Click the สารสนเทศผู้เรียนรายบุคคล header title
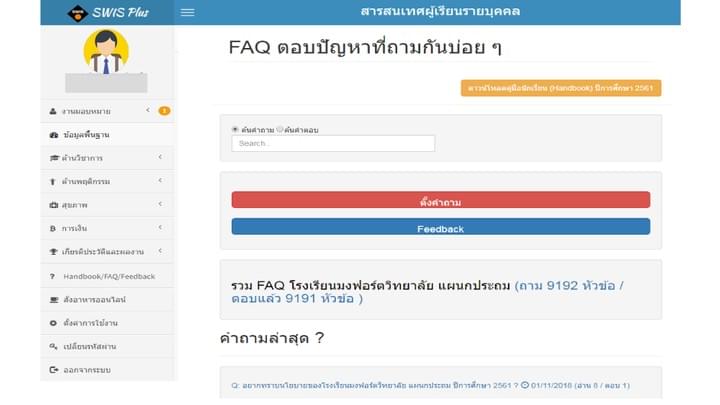 click(x=440, y=11)
